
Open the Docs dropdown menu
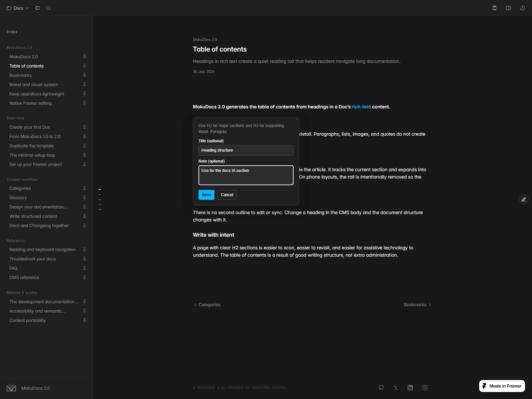pos(18,8)
